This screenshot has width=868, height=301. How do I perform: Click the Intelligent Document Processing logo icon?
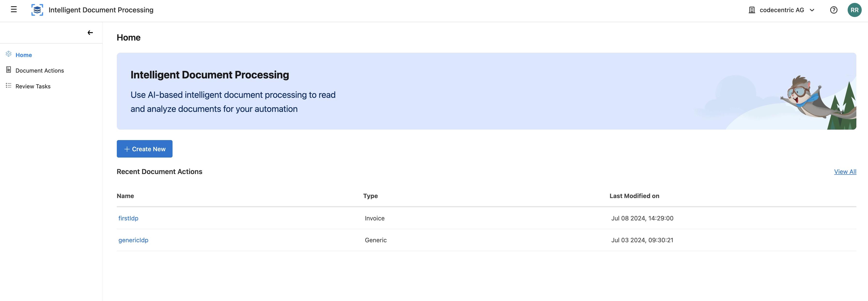(x=37, y=10)
